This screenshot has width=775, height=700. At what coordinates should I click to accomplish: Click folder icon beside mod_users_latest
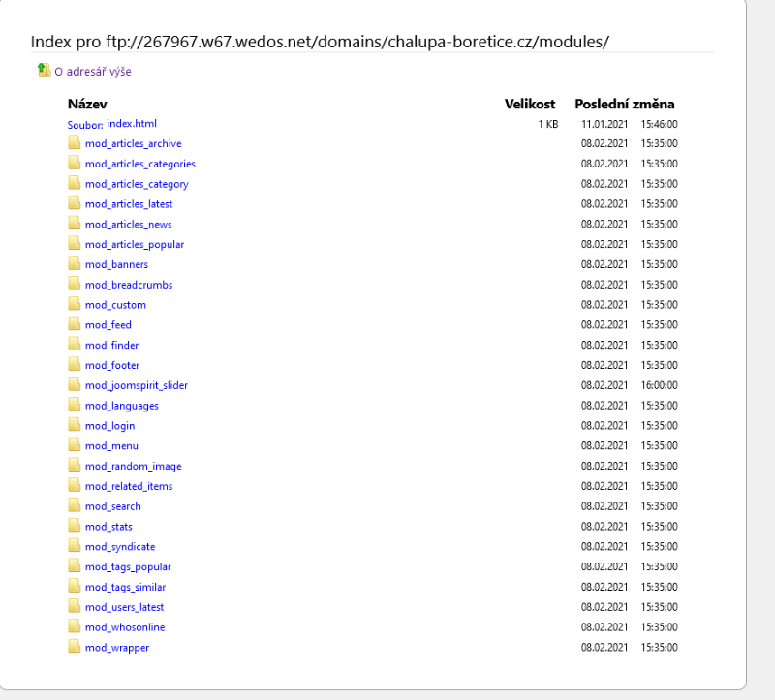[x=75, y=607]
